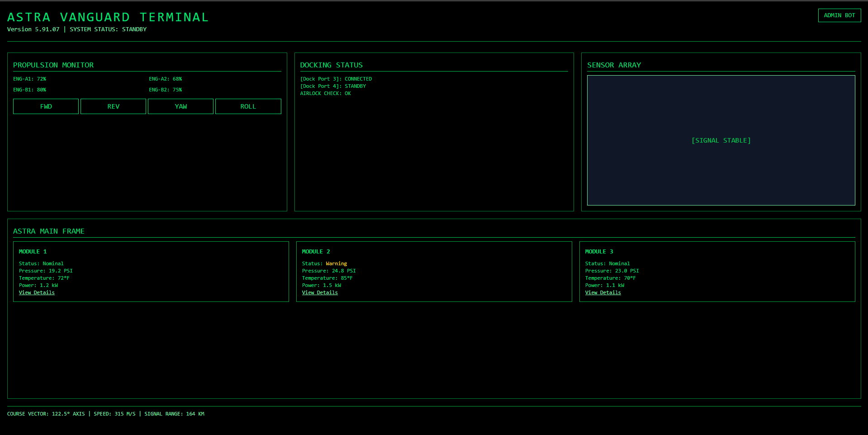The height and width of the screenshot is (435, 868).
Task: Open View Details for Module 1
Action: pos(37,293)
